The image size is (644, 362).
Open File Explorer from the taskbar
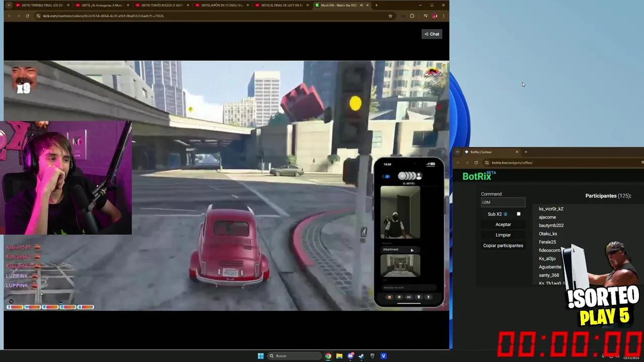pos(339,356)
